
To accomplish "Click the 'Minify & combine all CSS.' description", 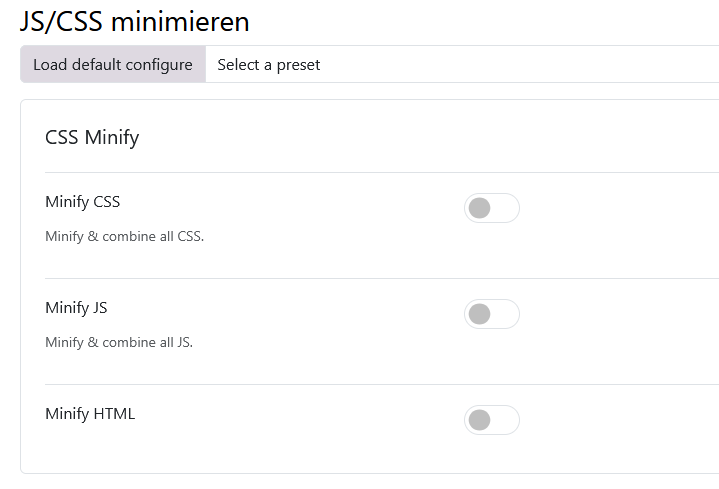I will tap(124, 236).
